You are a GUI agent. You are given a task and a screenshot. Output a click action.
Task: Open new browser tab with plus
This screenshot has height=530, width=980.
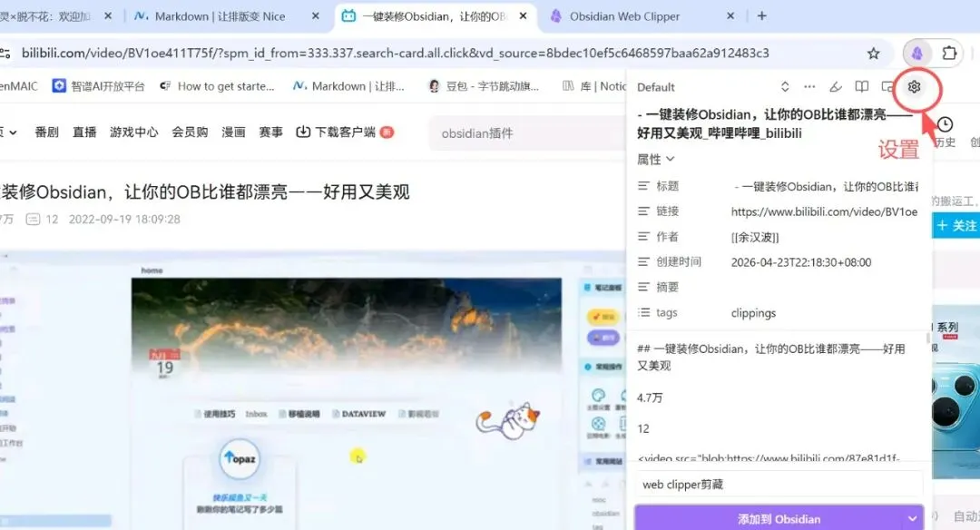pyautogui.click(x=761, y=16)
